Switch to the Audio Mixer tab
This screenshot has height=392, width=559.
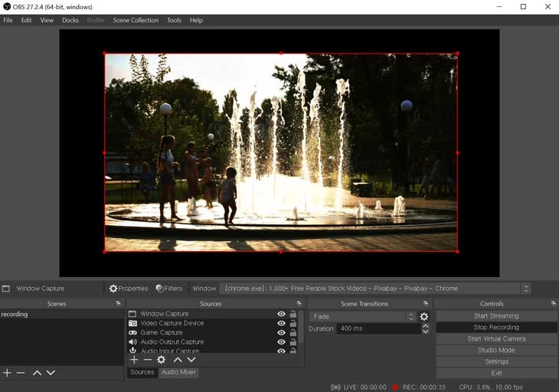[178, 372]
